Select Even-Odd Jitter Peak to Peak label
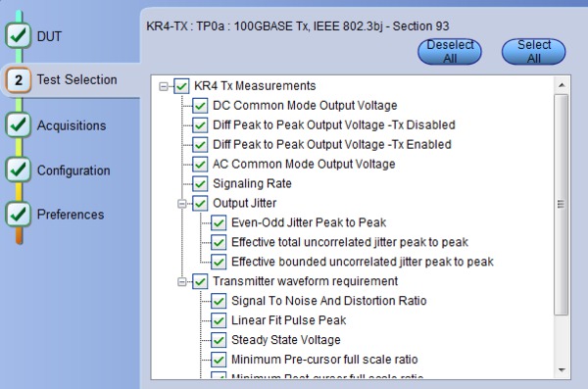588x389 pixels. [309, 222]
